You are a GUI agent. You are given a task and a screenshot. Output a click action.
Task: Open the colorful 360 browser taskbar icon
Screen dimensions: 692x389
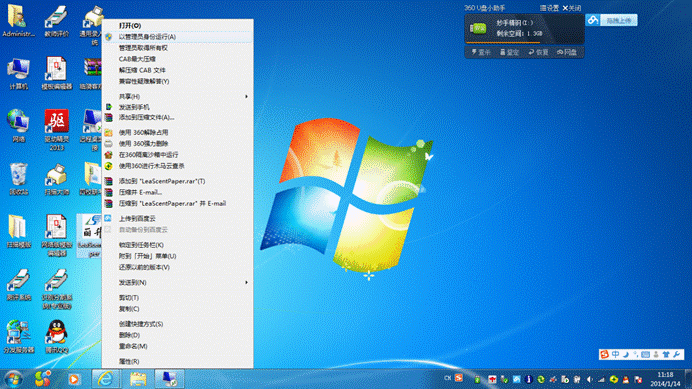(43, 378)
